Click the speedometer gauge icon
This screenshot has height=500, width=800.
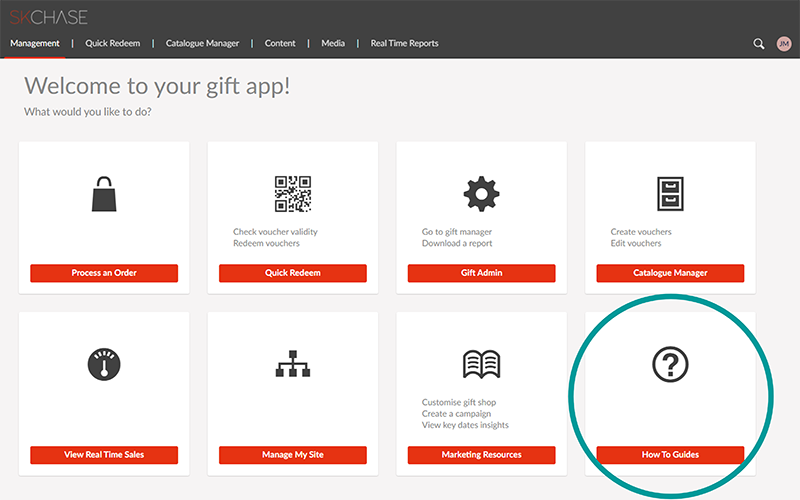[104, 364]
